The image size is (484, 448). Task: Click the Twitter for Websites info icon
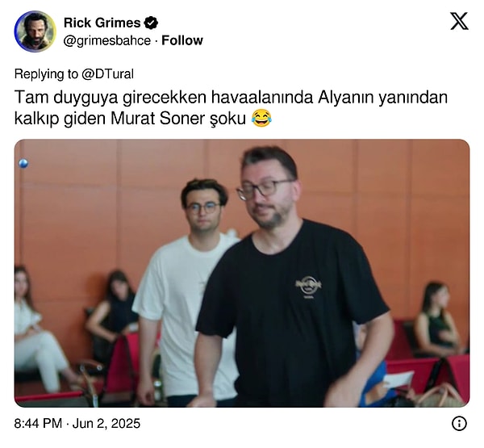click(x=459, y=423)
